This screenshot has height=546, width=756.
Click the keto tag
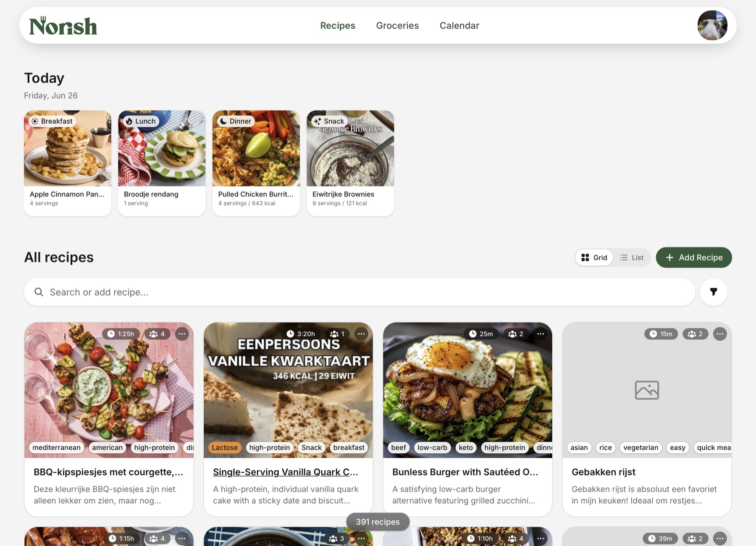point(466,448)
